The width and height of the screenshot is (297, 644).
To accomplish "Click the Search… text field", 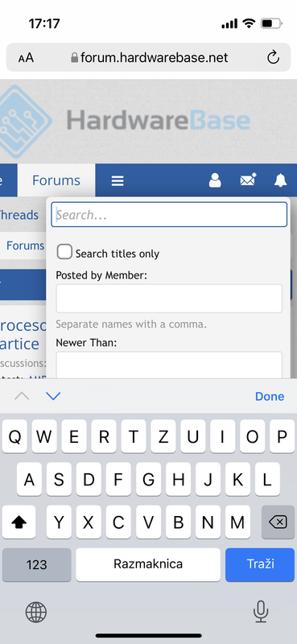I will (169, 214).
